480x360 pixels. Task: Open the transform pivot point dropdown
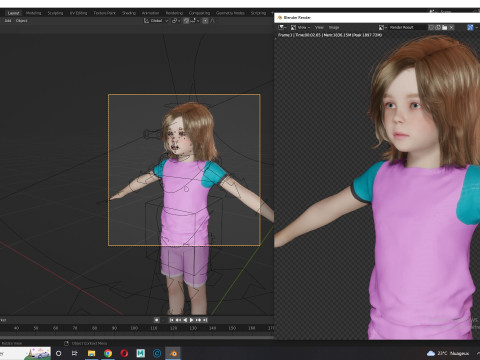176,21
